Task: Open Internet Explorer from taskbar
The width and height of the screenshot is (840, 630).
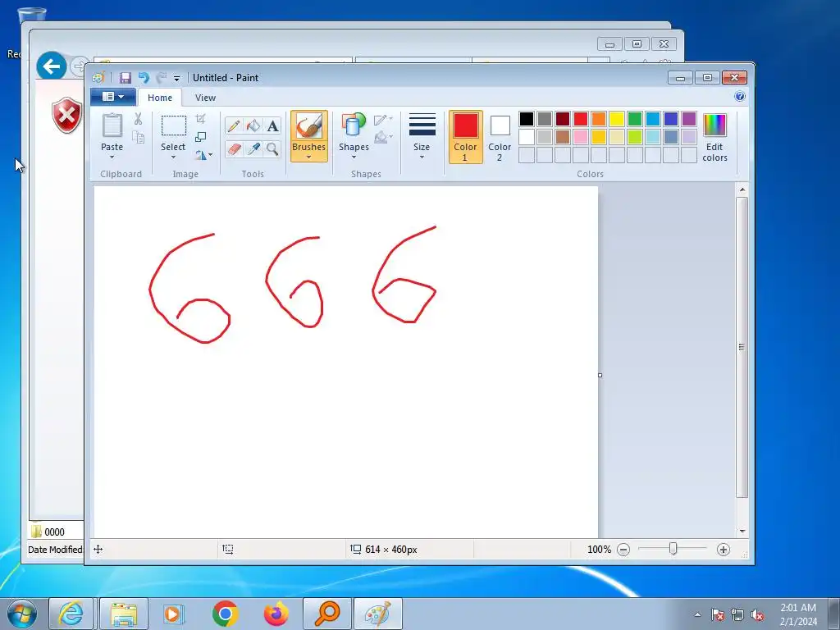Action: [x=71, y=614]
